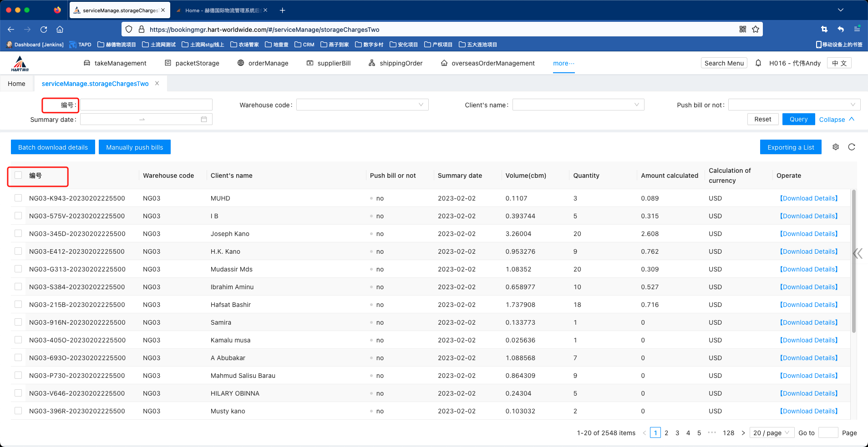
Task: Click the table column settings gear icon
Action: [835, 147]
